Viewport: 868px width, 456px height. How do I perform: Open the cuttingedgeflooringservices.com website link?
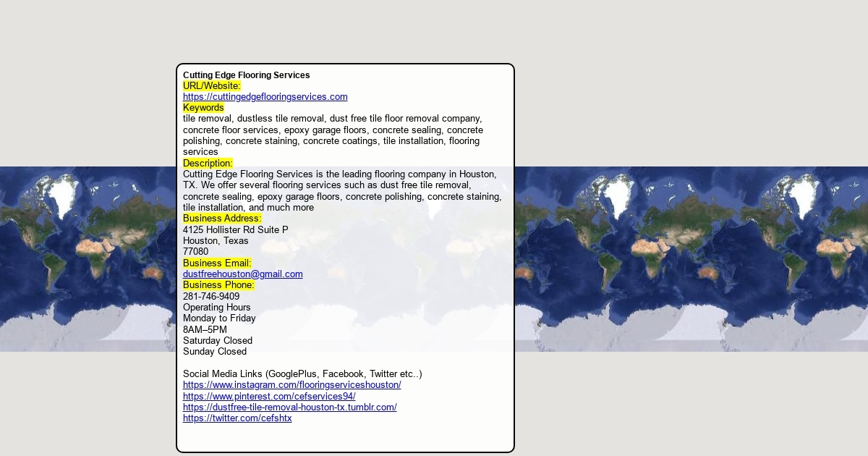pos(265,97)
